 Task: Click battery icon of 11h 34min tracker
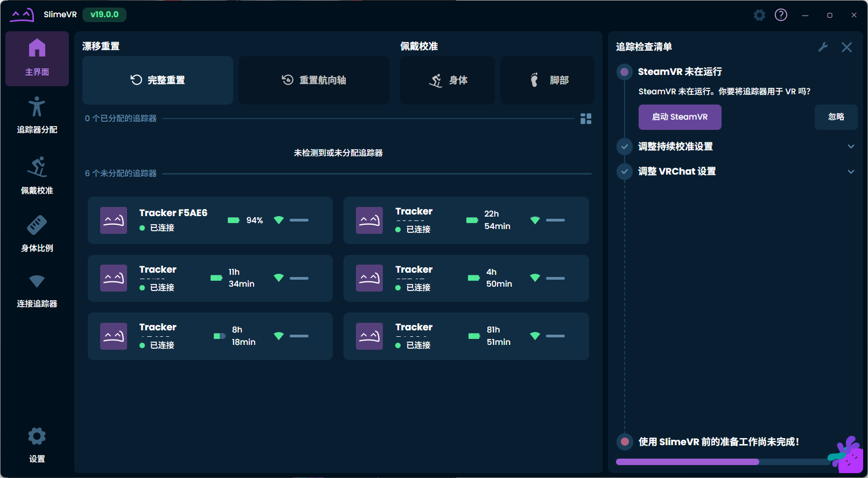click(216, 278)
